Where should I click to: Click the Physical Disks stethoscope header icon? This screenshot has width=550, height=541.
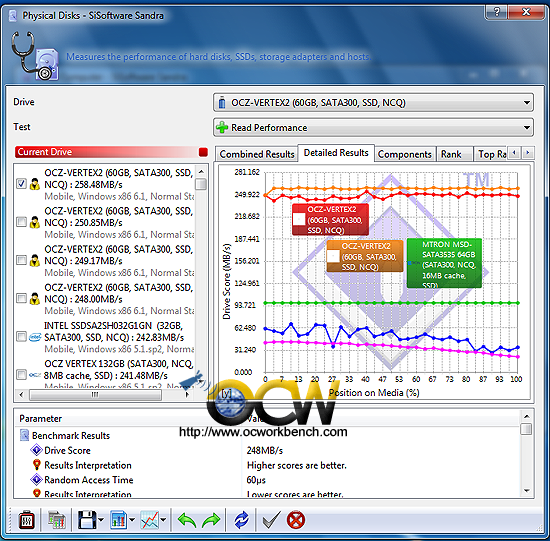[x=34, y=56]
